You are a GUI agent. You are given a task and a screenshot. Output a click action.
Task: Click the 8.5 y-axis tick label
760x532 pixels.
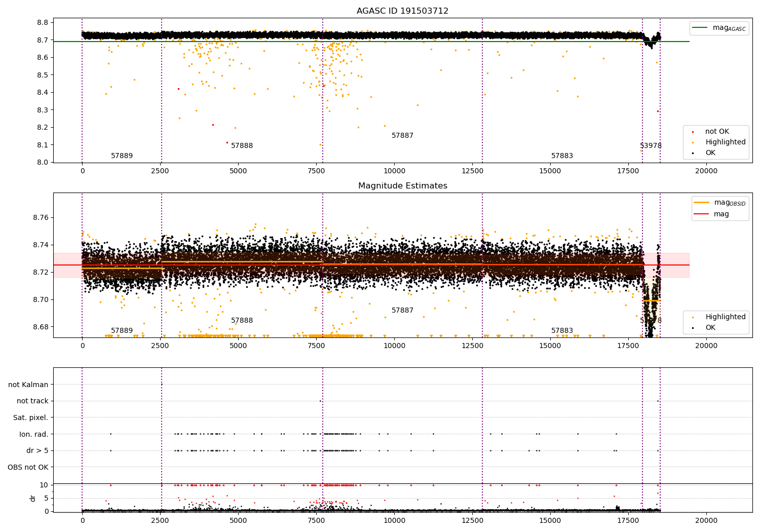[x=43, y=75]
